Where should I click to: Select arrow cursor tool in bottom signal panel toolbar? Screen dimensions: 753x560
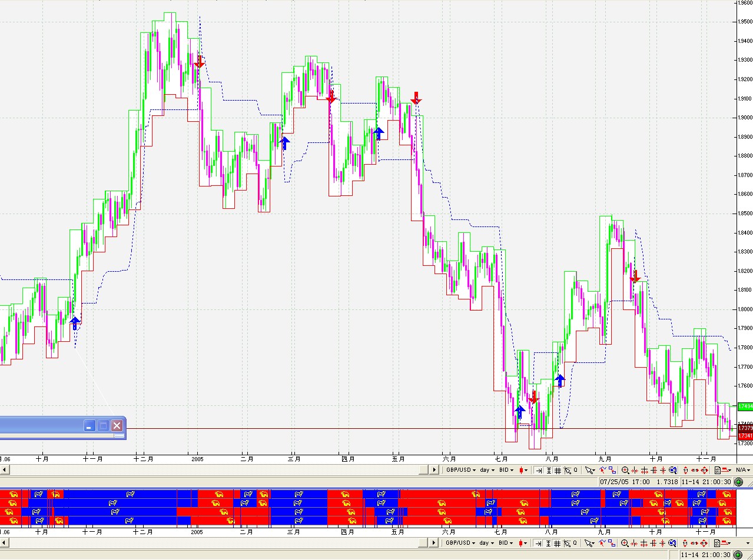(x=589, y=543)
